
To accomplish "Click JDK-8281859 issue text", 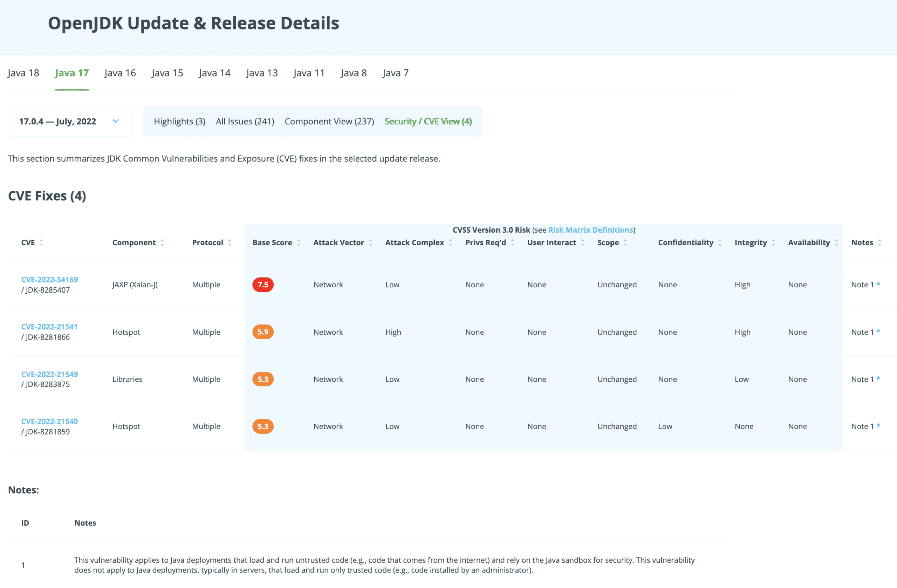I will click(48, 432).
